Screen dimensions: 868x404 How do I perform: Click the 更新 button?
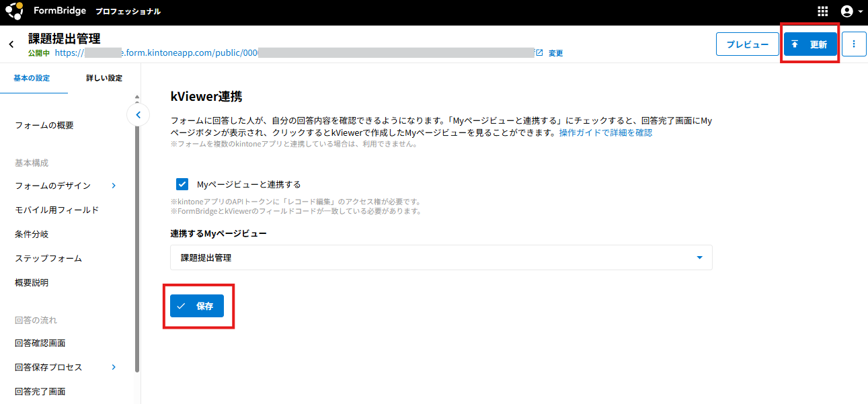(x=810, y=44)
